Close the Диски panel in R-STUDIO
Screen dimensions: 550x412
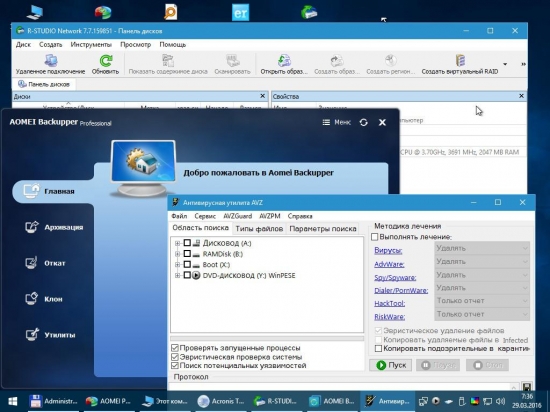262,96
